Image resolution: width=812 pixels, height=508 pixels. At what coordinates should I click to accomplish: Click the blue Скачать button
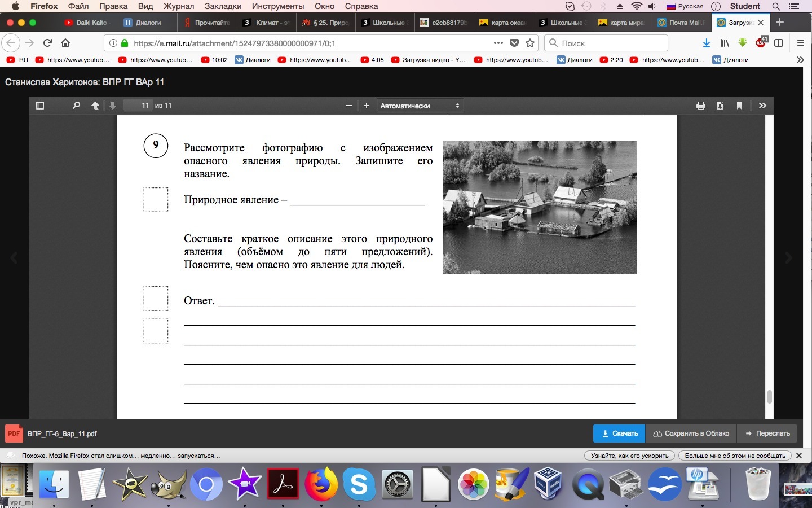pos(619,433)
